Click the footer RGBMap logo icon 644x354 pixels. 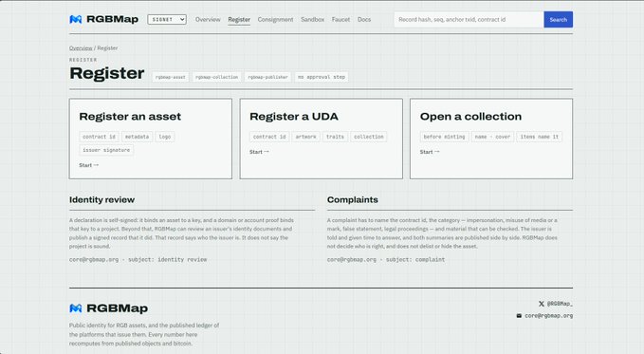point(76,307)
